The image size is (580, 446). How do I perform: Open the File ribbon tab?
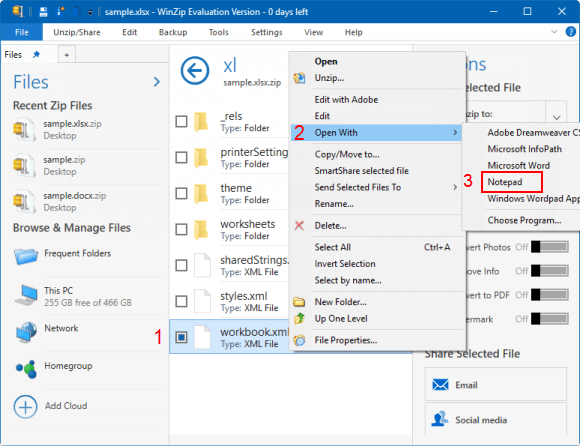click(x=21, y=32)
